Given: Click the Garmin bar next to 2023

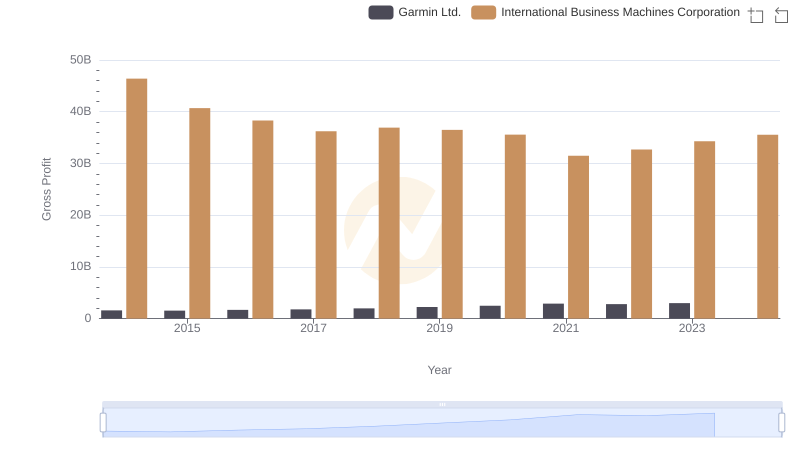Looking at the screenshot, I should coord(680,311).
